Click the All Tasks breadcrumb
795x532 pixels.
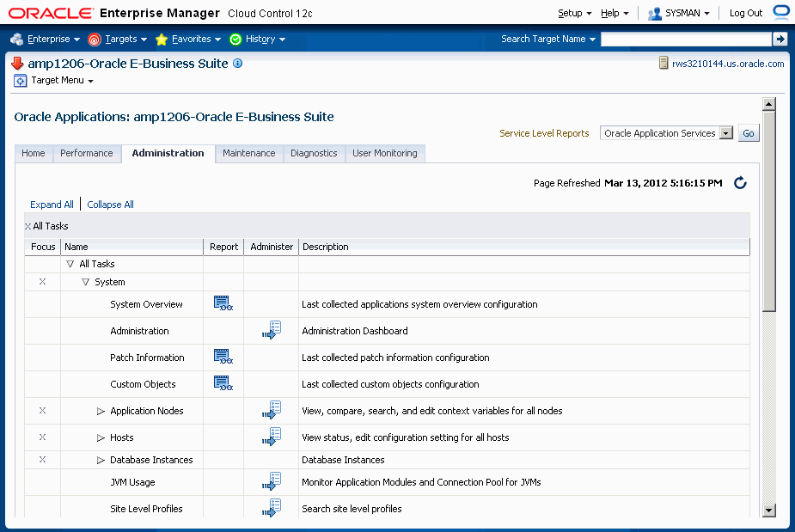tap(50, 226)
